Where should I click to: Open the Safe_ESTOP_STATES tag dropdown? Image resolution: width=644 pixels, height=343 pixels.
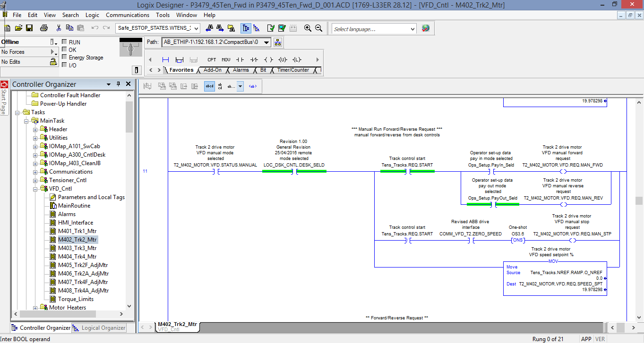pyautogui.click(x=196, y=28)
